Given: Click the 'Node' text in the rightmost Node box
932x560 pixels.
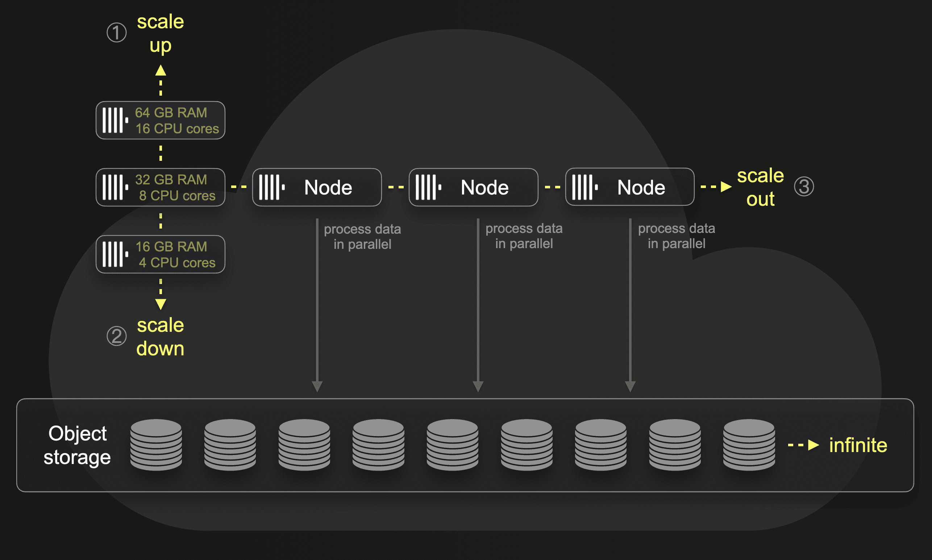Looking at the screenshot, I should [x=641, y=188].
